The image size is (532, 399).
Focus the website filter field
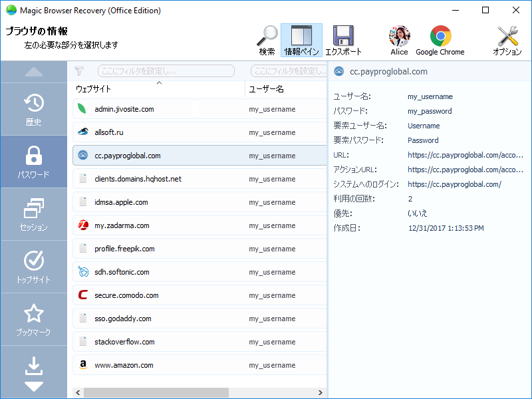pos(166,71)
